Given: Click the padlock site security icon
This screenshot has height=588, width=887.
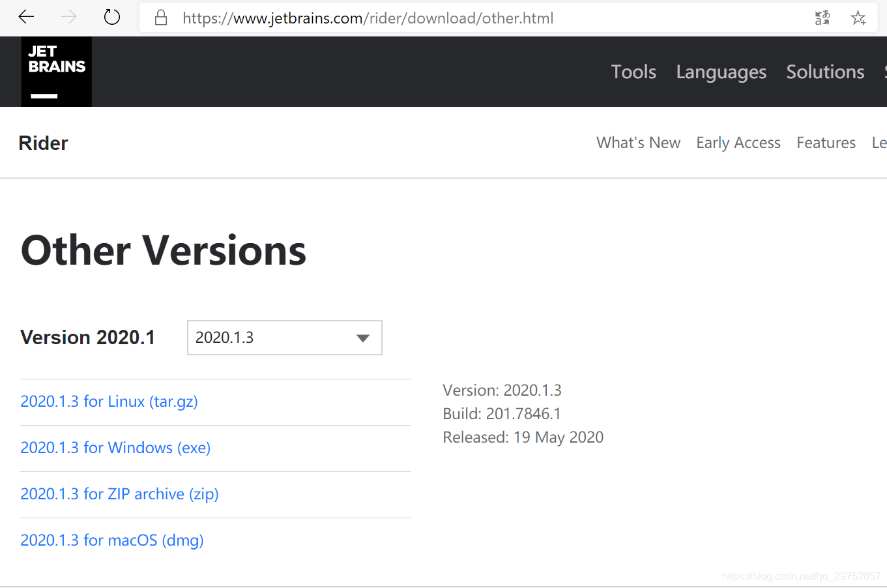Looking at the screenshot, I should (161, 18).
